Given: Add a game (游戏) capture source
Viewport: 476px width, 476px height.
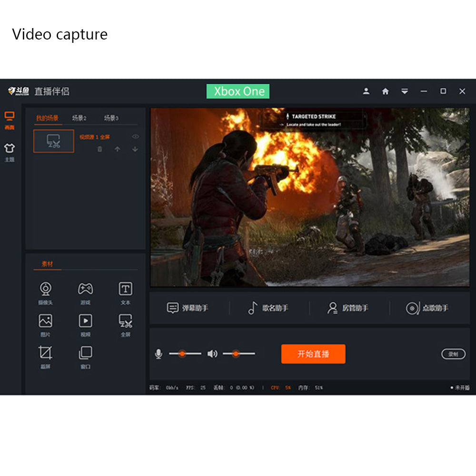Looking at the screenshot, I should pyautogui.click(x=85, y=289).
